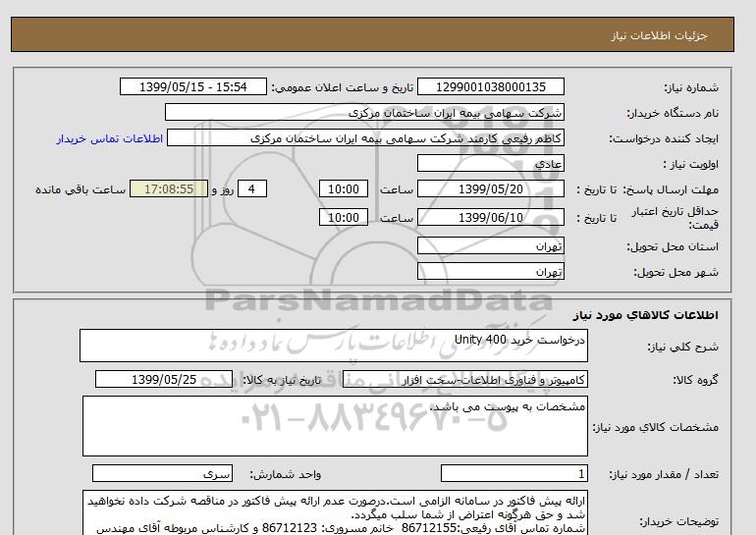
Task: Click the delivery province field تهران
Action: point(490,245)
